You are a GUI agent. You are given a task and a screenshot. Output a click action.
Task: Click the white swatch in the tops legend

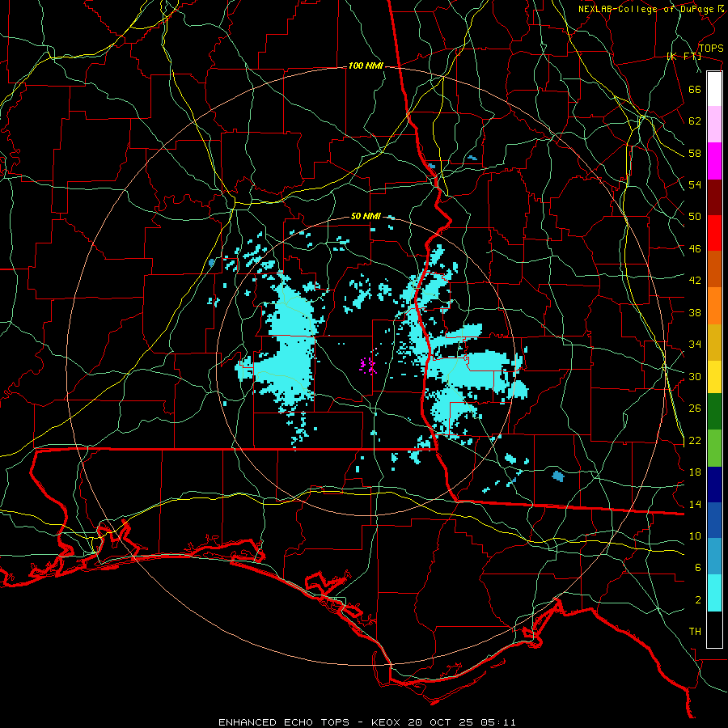pos(714,89)
